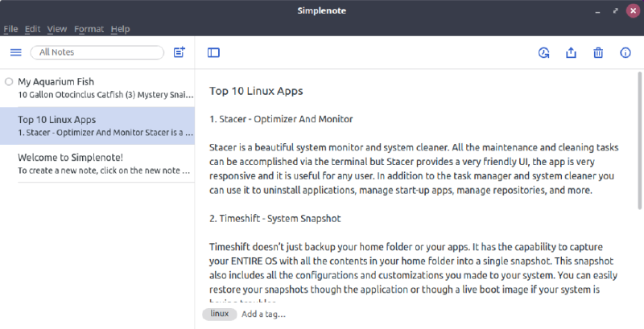
Task: Share the current note
Action: click(x=572, y=53)
